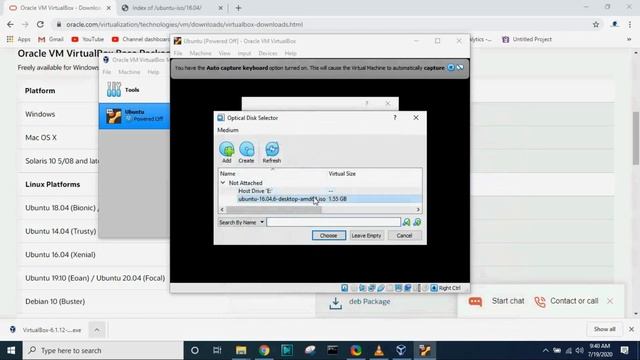Open Devices menu in Ubuntu VM window
The width and height of the screenshot is (640, 360).
coord(268,53)
